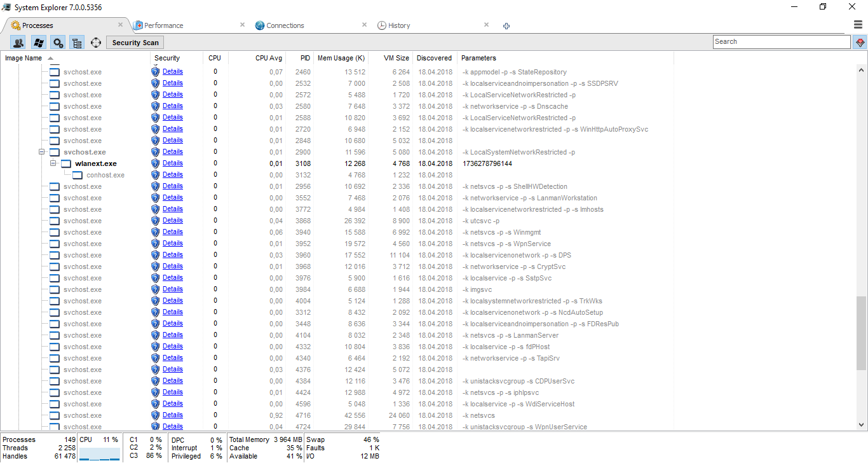
Task: Sort by the Mem Usage (K) column header
Action: click(341, 58)
